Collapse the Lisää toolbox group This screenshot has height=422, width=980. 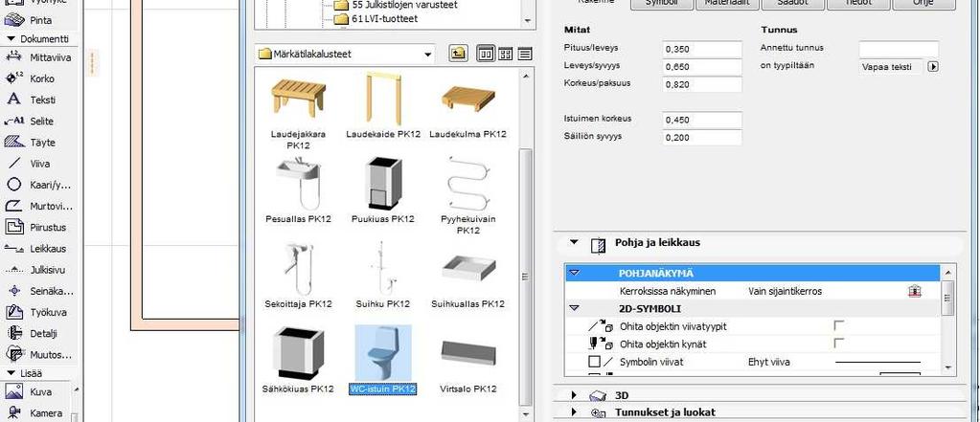point(11,373)
